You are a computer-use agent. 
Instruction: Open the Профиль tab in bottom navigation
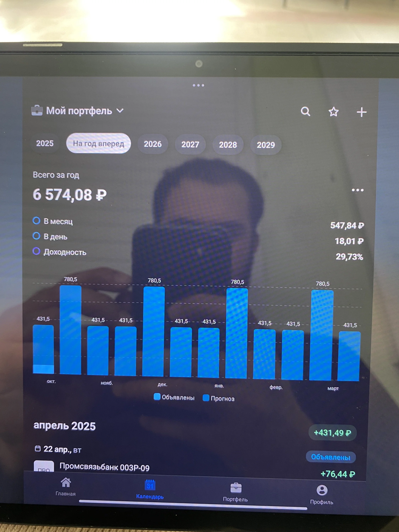point(322,495)
